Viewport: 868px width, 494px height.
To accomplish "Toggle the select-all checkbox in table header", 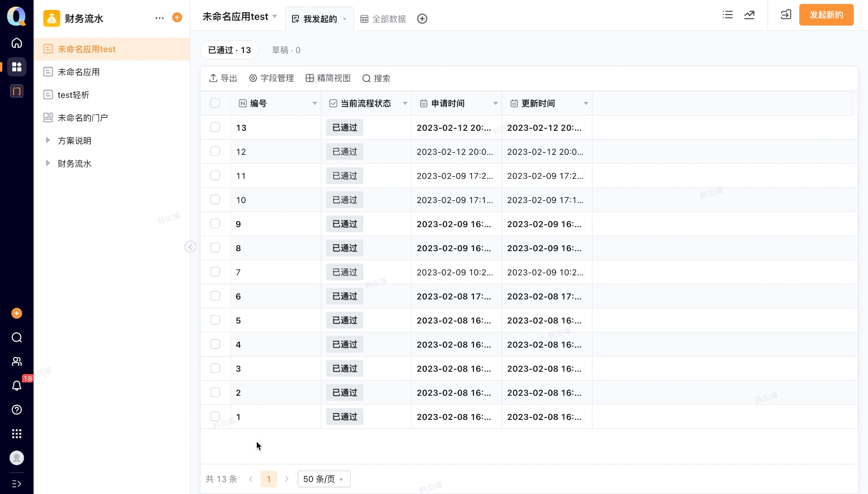I will 215,103.
